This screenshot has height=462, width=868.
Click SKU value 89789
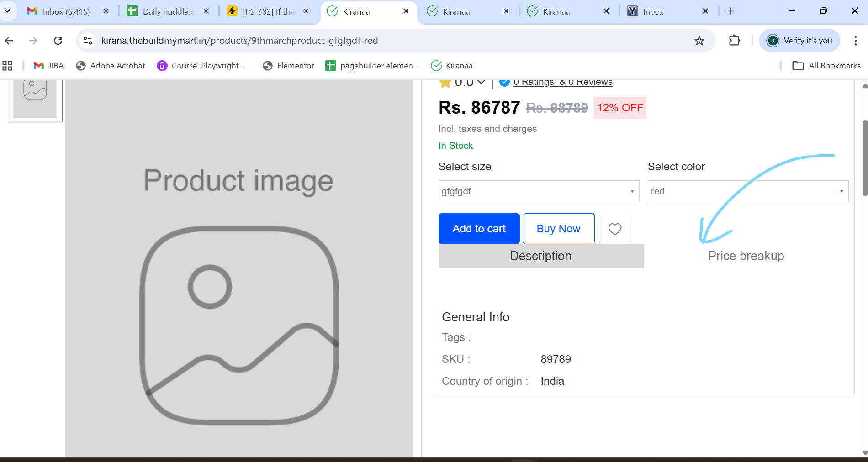[x=556, y=359]
